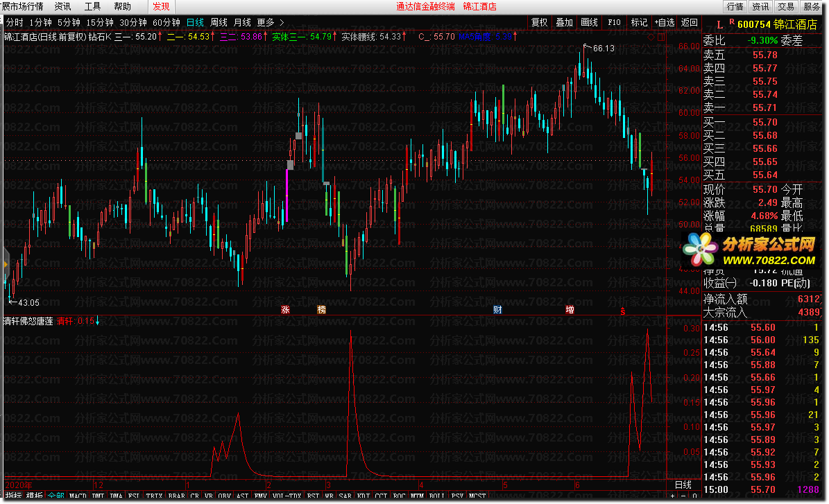Select the 5分钟 period tab
This screenshot has height=504, width=829.
pos(69,22)
